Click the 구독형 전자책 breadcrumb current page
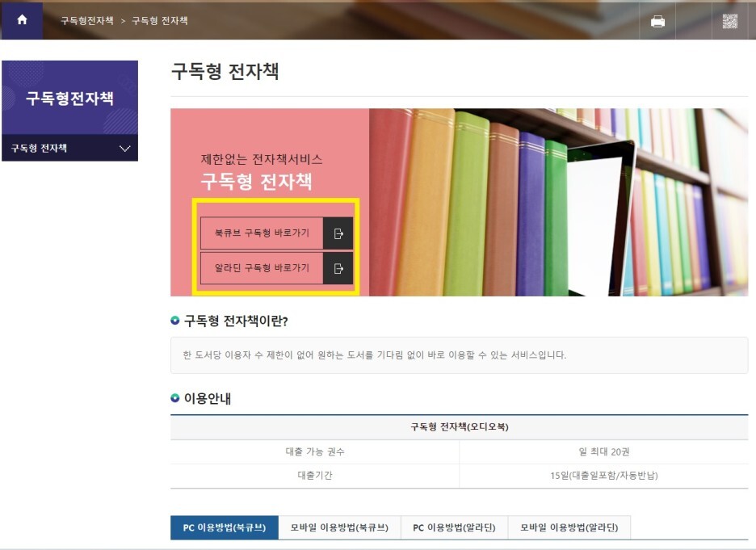 (160, 20)
